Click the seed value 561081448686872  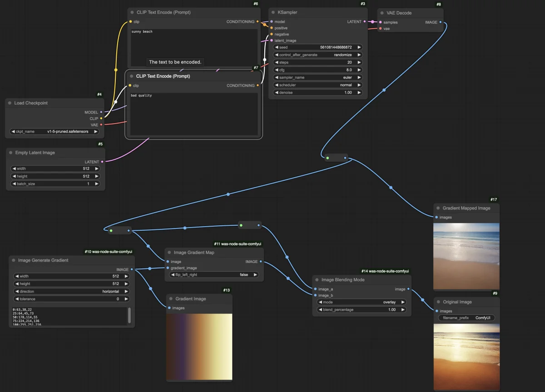tap(336, 47)
